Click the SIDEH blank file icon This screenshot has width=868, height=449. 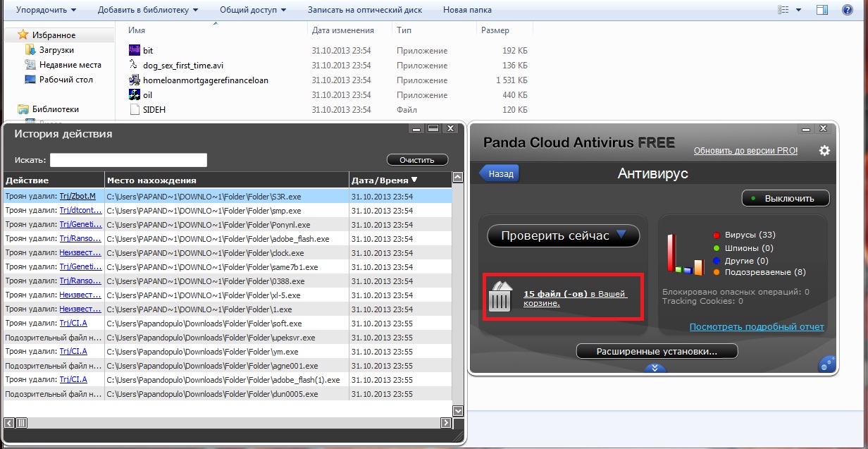(x=135, y=110)
